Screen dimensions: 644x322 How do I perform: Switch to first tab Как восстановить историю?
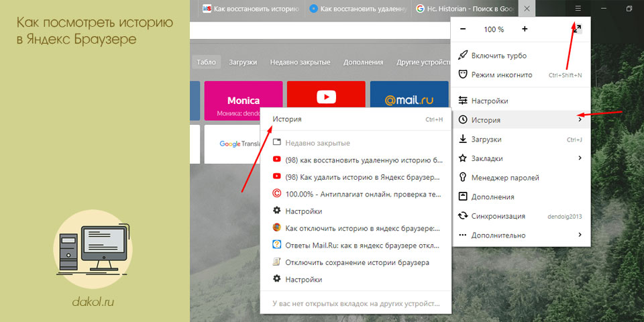[x=252, y=8]
